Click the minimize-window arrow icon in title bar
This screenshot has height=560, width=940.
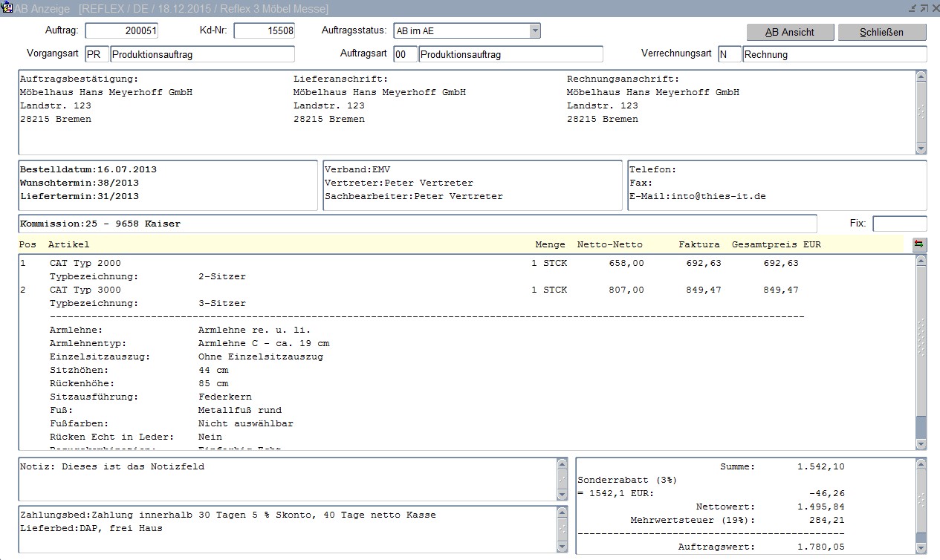pos(912,8)
